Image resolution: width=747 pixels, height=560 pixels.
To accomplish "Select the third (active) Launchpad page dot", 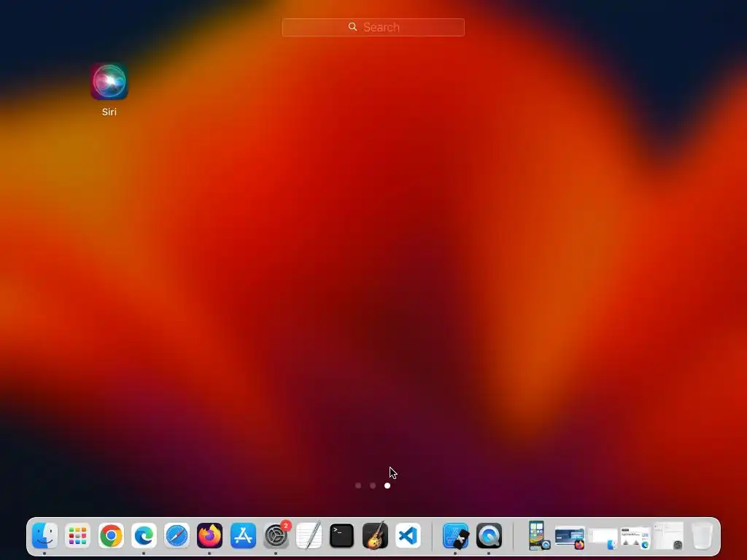I will (387, 486).
